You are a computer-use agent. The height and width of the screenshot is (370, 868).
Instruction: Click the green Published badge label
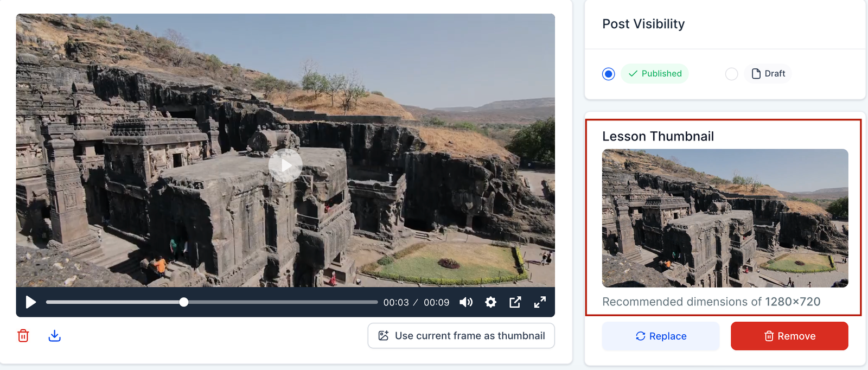coord(655,74)
